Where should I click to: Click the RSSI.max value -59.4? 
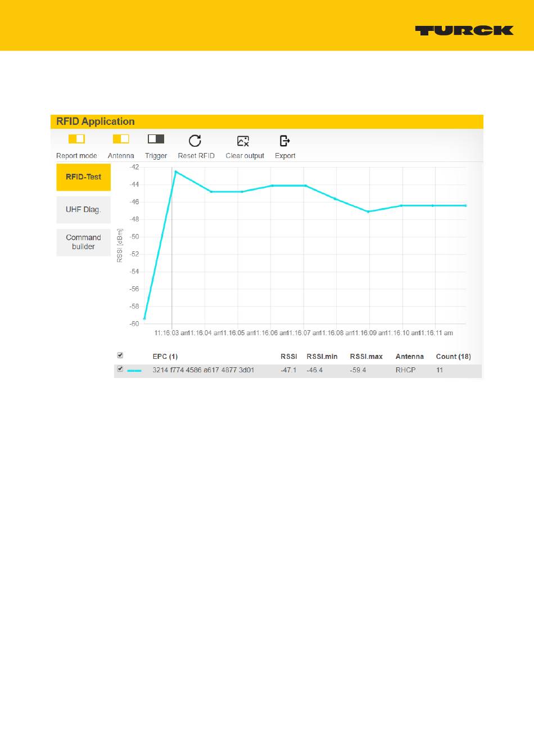click(358, 370)
